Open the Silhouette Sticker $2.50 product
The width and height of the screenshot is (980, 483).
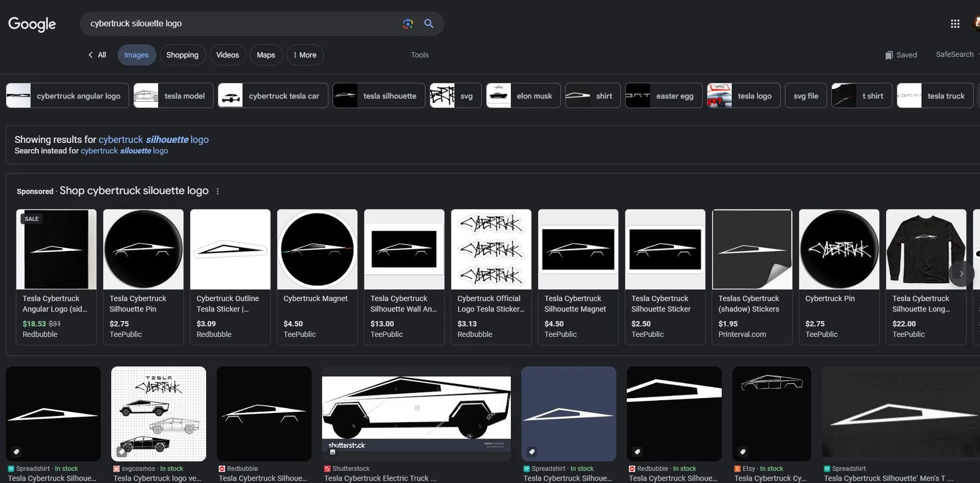tap(665, 277)
